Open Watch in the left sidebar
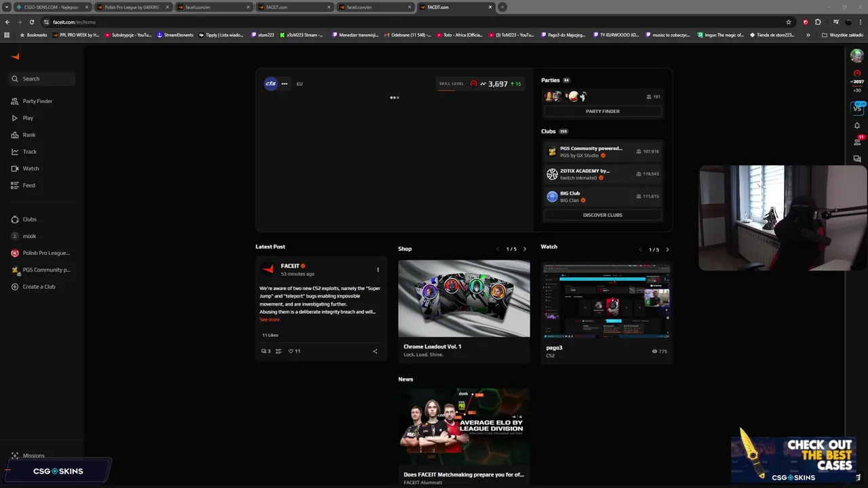The width and height of the screenshot is (868, 488). pyautogui.click(x=31, y=169)
